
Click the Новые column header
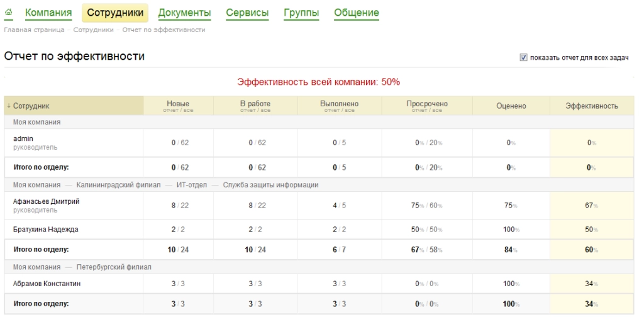[x=178, y=104]
